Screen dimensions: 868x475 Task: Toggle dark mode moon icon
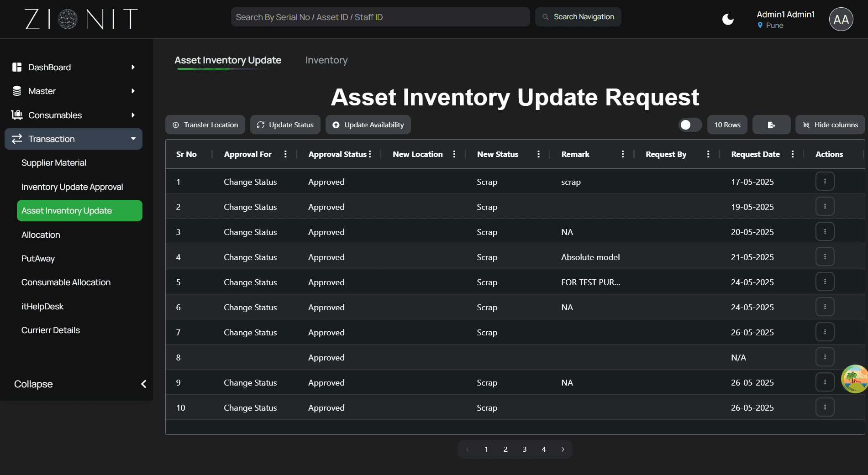728,19
